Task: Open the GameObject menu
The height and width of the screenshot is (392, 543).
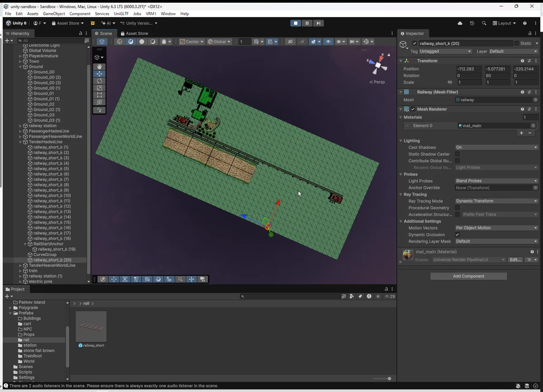Action: click(54, 14)
